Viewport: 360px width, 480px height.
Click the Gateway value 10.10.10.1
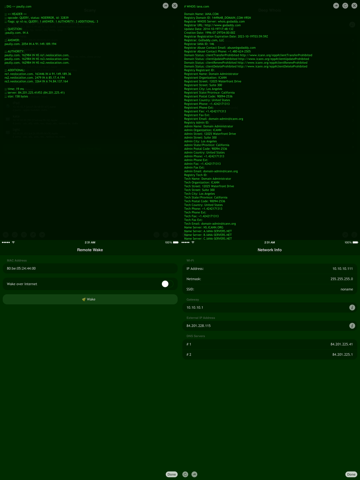[195, 307]
